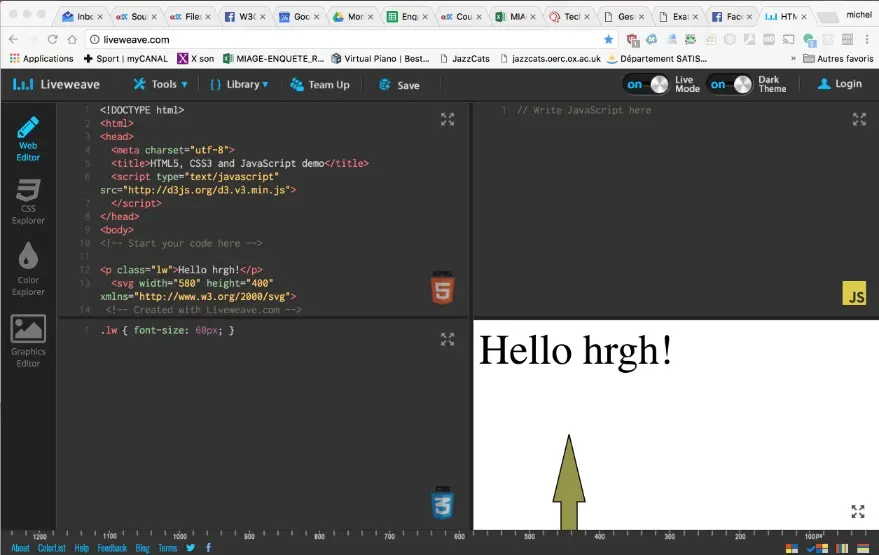This screenshot has width=879, height=555.
Task: Open the ColorList footer link
Action: (52, 548)
